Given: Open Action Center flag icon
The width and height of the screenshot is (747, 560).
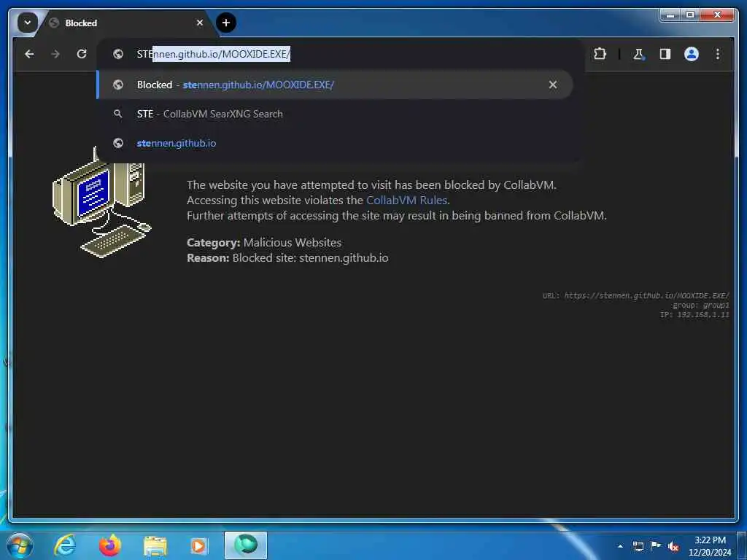Looking at the screenshot, I should [656, 546].
